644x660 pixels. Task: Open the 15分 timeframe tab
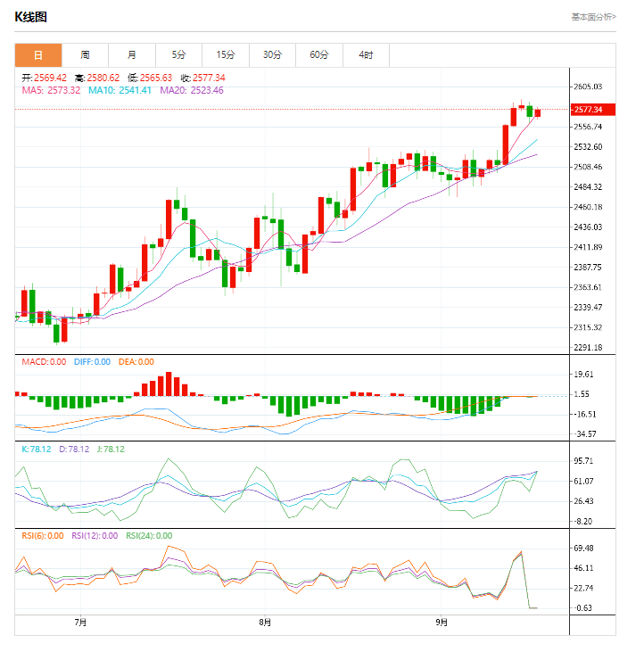click(226, 55)
